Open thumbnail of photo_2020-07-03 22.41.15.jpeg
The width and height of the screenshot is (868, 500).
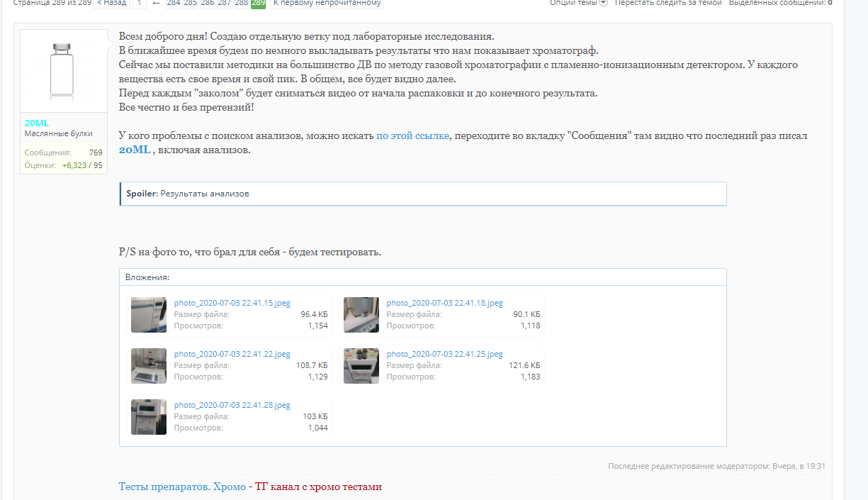[x=149, y=315]
